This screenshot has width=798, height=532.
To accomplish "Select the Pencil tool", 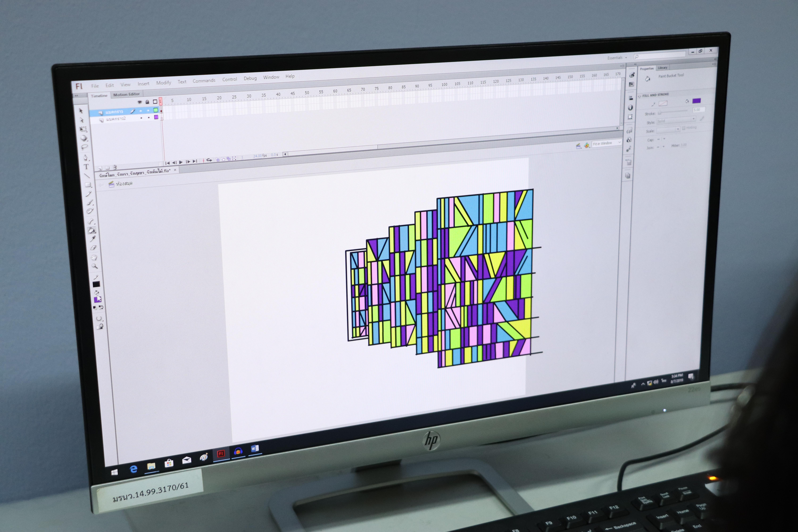I will click(x=89, y=194).
